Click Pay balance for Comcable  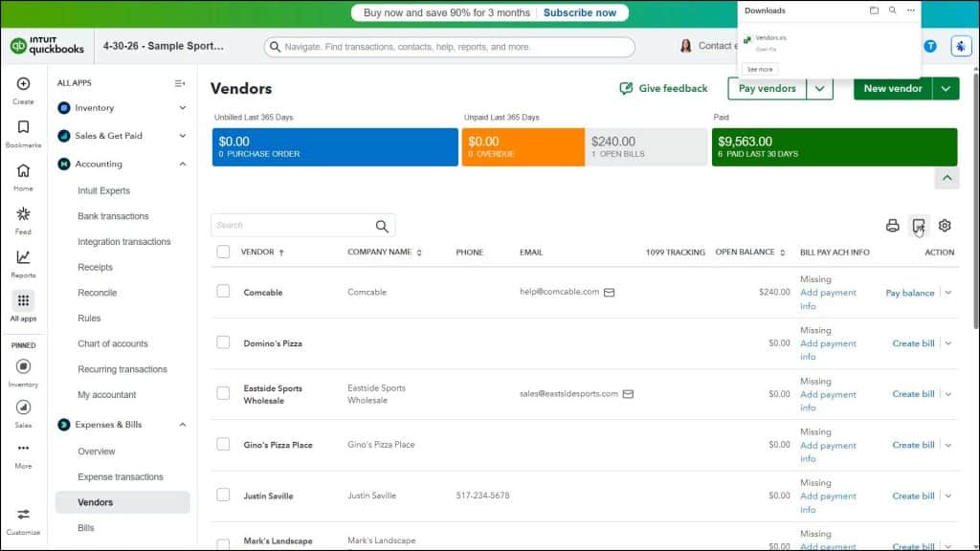909,293
